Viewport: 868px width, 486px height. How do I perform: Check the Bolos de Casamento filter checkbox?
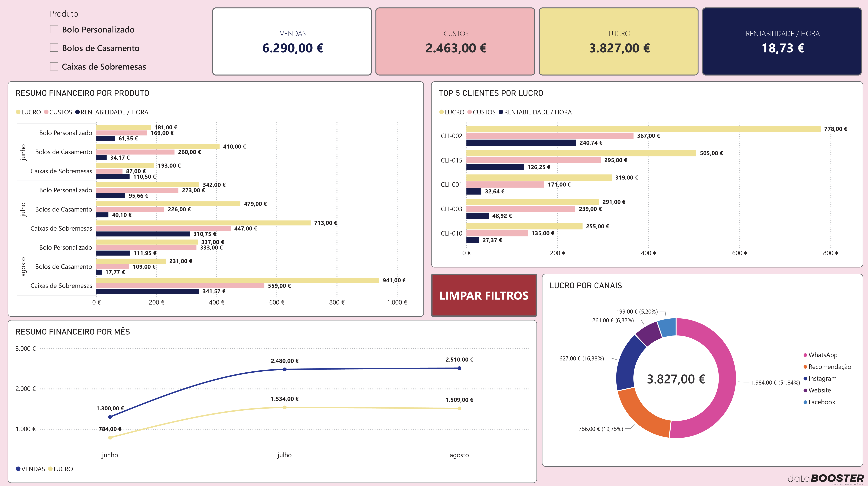54,48
